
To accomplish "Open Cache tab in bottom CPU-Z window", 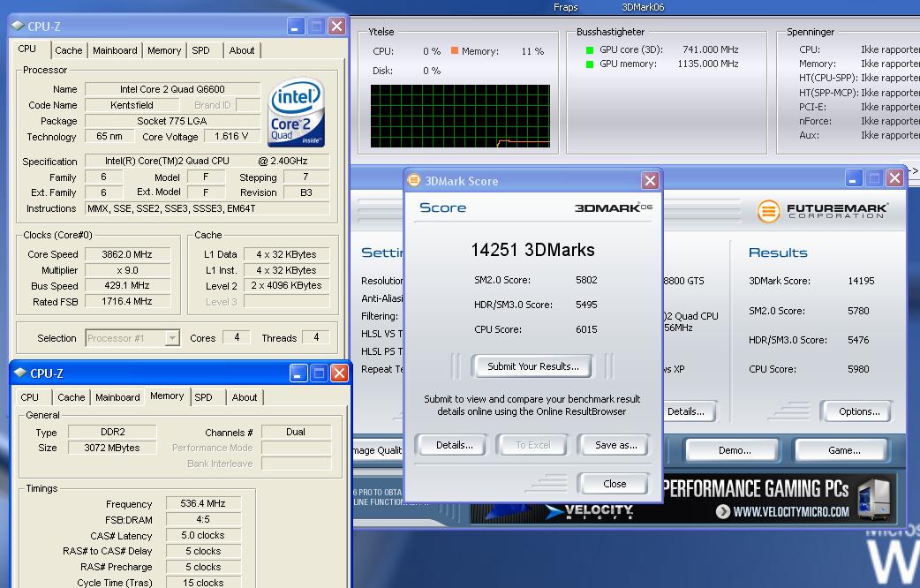I will coord(71,397).
